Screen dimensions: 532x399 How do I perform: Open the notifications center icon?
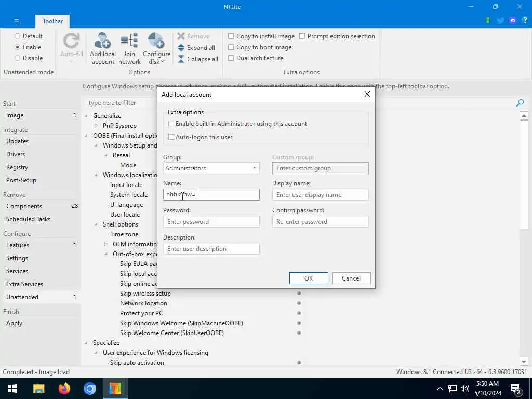(516, 389)
